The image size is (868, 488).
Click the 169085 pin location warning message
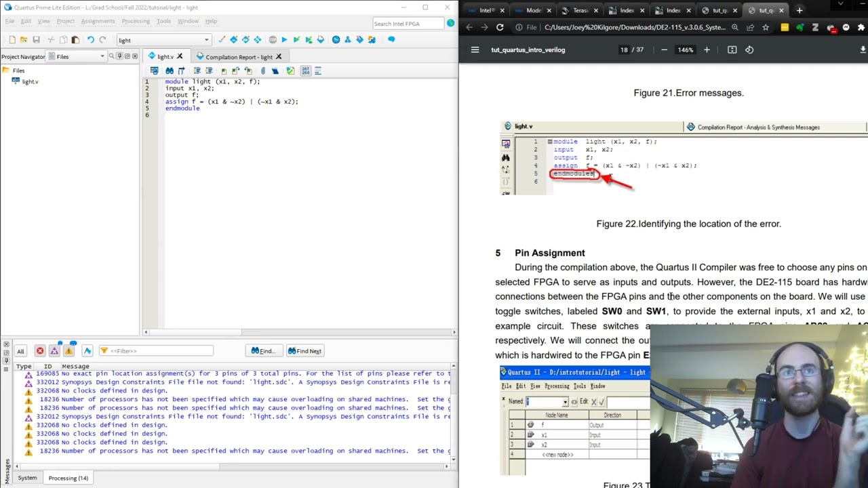237,373
